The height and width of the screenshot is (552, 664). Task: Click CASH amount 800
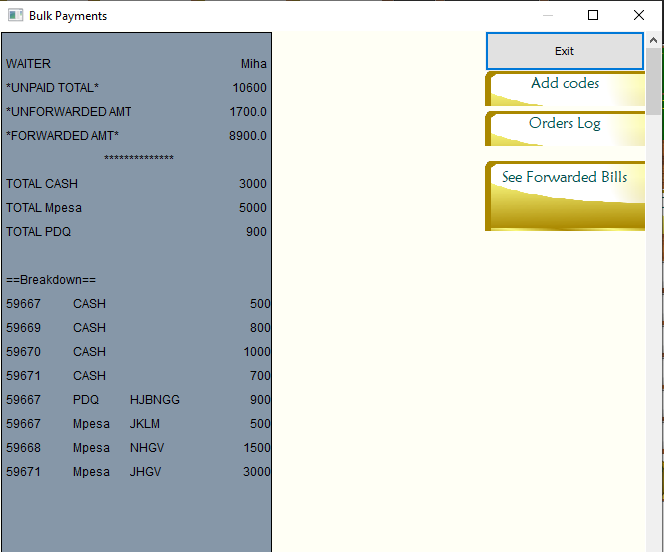coord(260,328)
